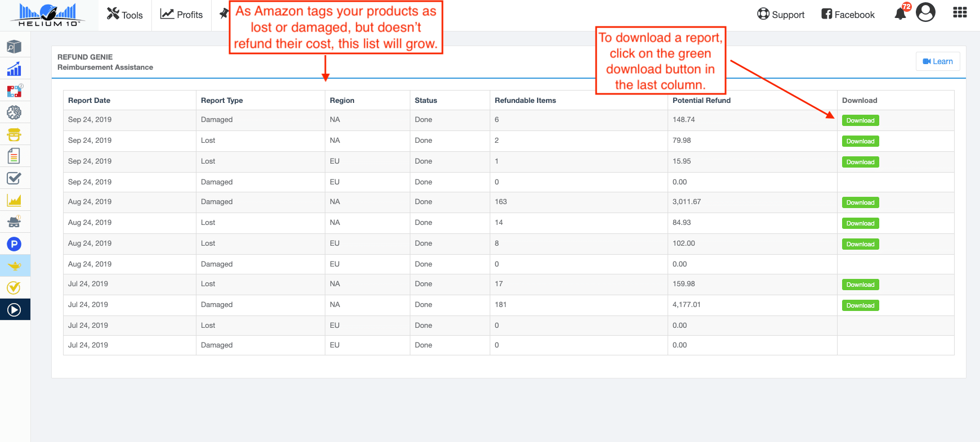Go to Helium 10 home logo
The height and width of the screenshot is (442, 980).
click(x=48, y=15)
